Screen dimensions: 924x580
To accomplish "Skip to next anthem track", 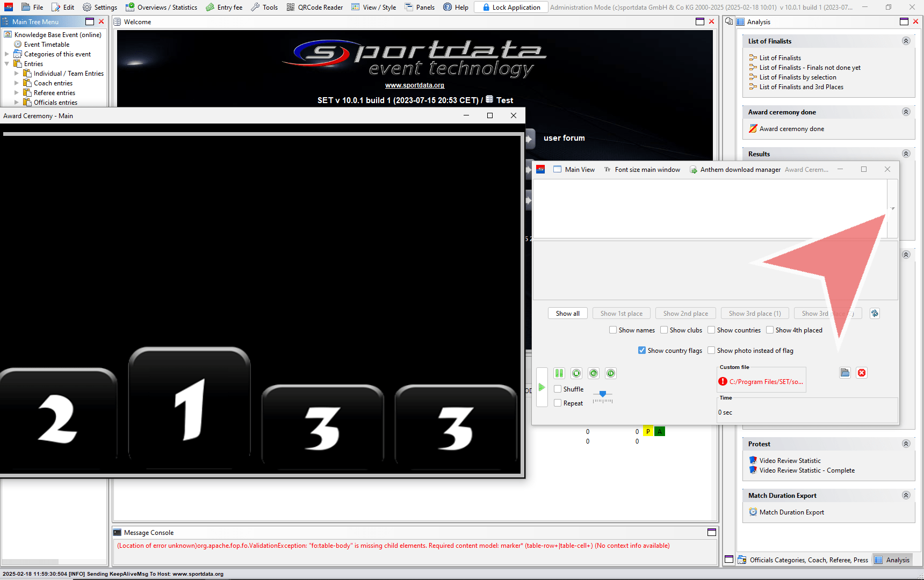I will pyautogui.click(x=611, y=373).
